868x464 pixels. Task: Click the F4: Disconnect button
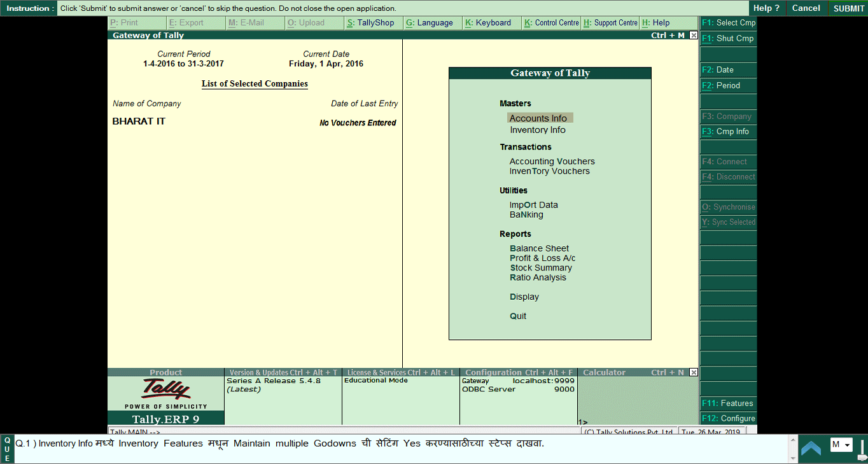point(729,177)
